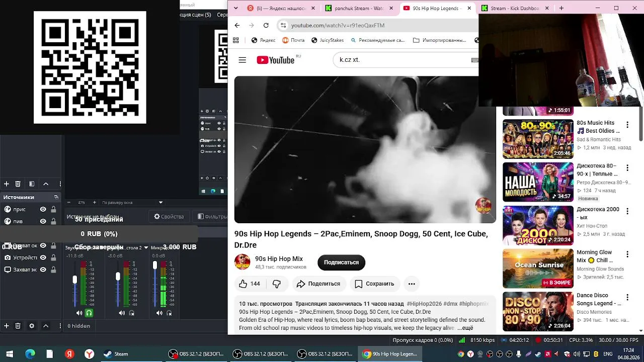The height and width of the screenshot is (362, 644).
Task: Open more actions menu below the video
Action: click(412, 284)
